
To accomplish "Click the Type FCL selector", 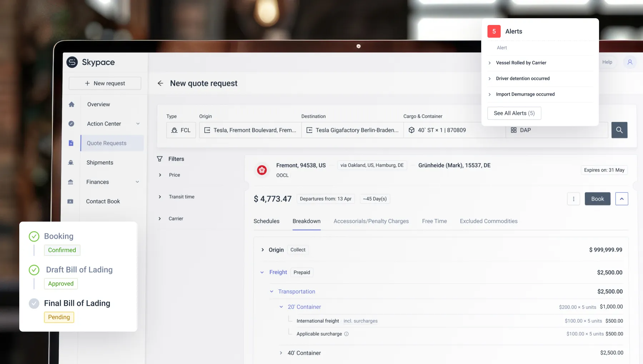I will click(181, 130).
